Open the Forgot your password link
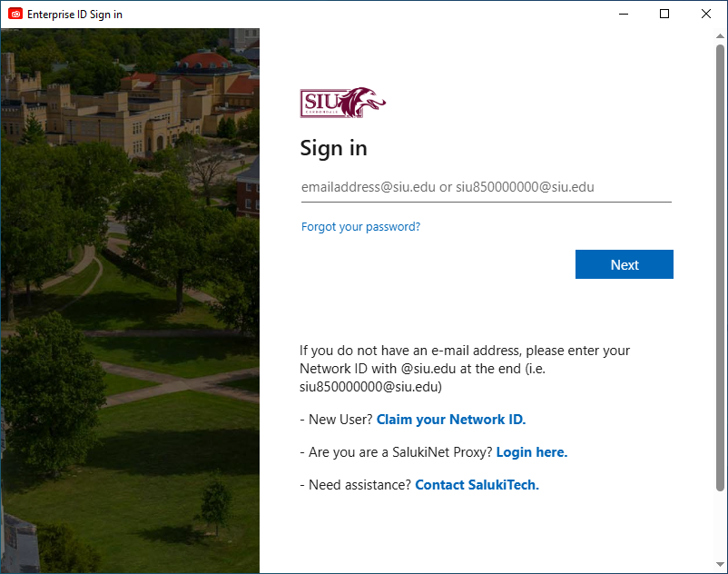728x574 pixels. pyautogui.click(x=360, y=227)
